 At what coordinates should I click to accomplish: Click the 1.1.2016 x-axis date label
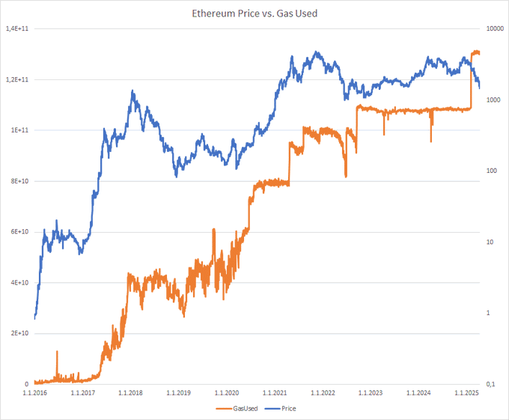click(x=34, y=393)
